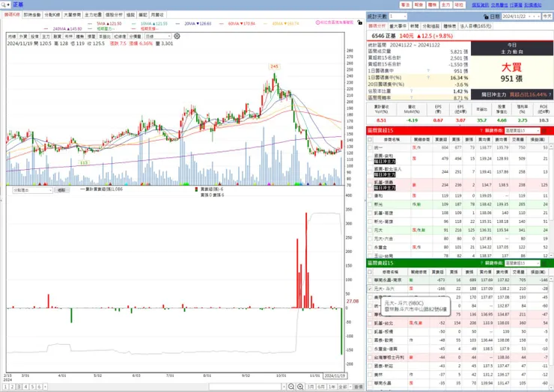The image size is (554, 392).
Task: Click the question mark in red 區間買超15 header
Action: [481, 131]
